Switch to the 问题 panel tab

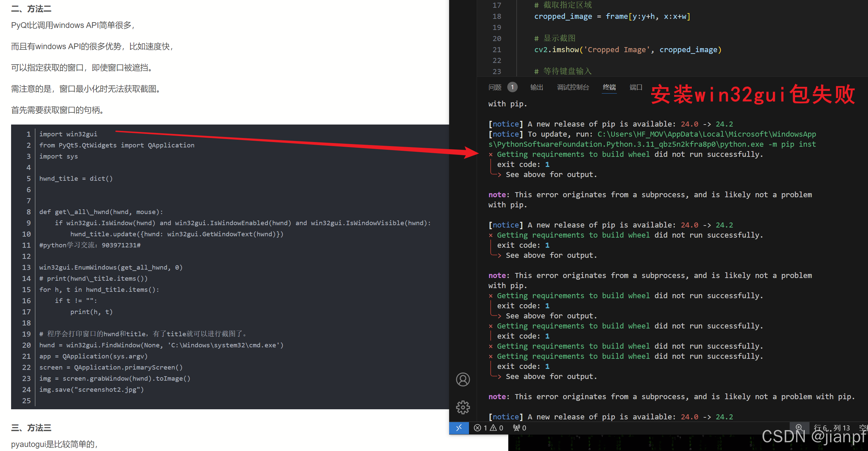click(x=495, y=88)
